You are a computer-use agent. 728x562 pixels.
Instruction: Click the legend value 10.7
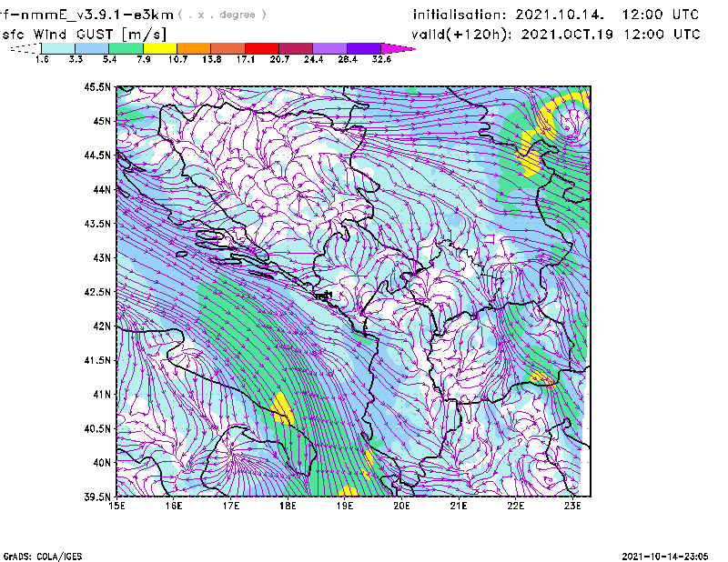pos(177,59)
